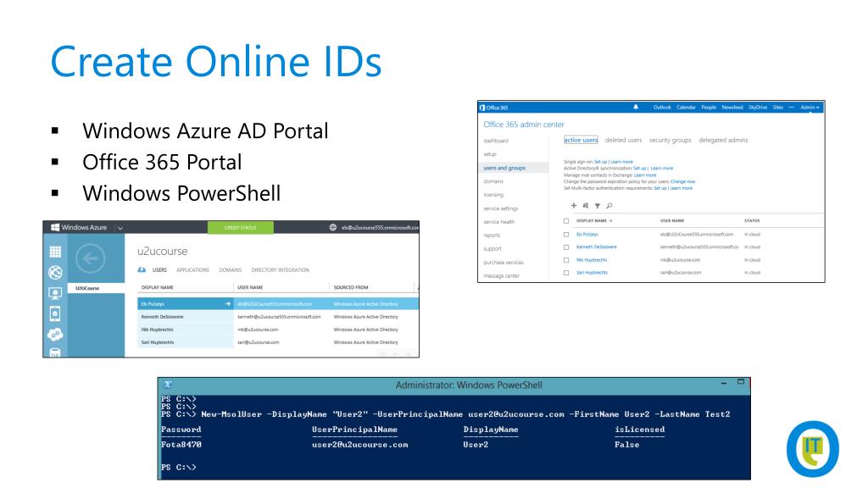Click the green CREDIT STATUS button
This screenshot has height=488, width=868.
[x=240, y=227]
